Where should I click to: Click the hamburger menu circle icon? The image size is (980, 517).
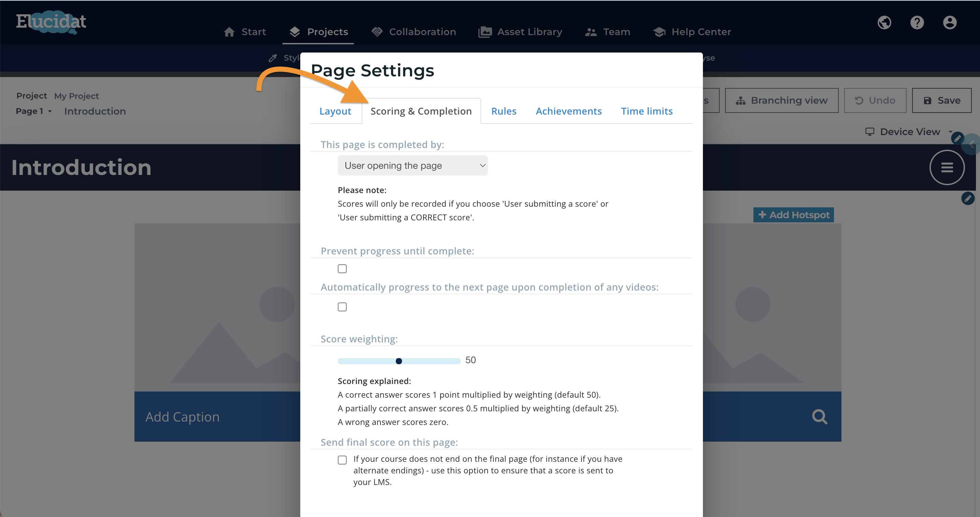click(947, 167)
